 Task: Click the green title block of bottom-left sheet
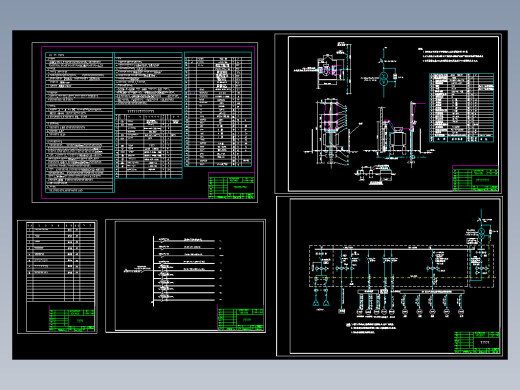tap(72, 320)
